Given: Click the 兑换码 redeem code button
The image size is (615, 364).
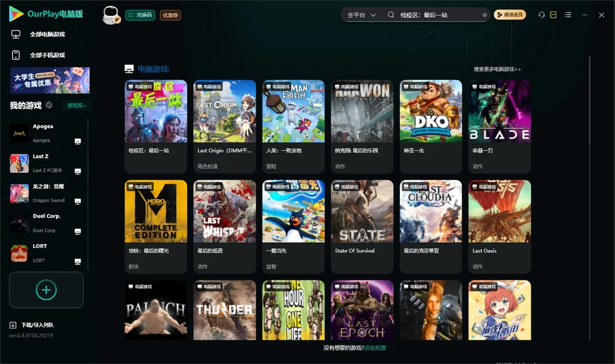Looking at the screenshot, I should point(140,15).
